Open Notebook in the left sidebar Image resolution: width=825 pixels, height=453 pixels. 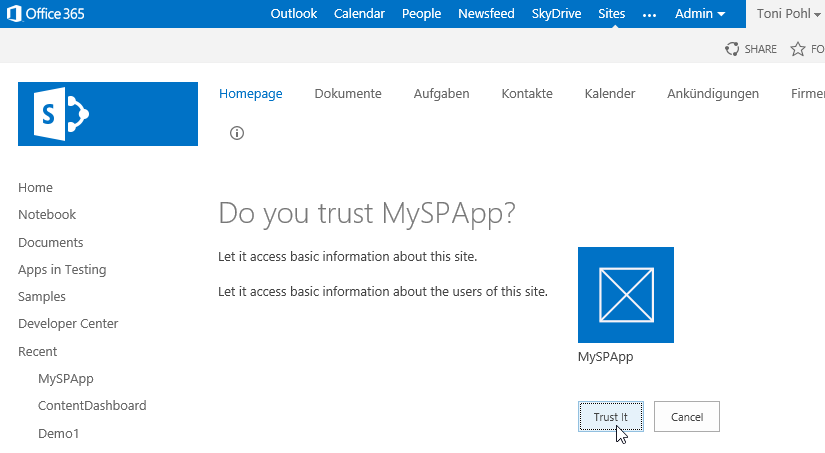(47, 215)
